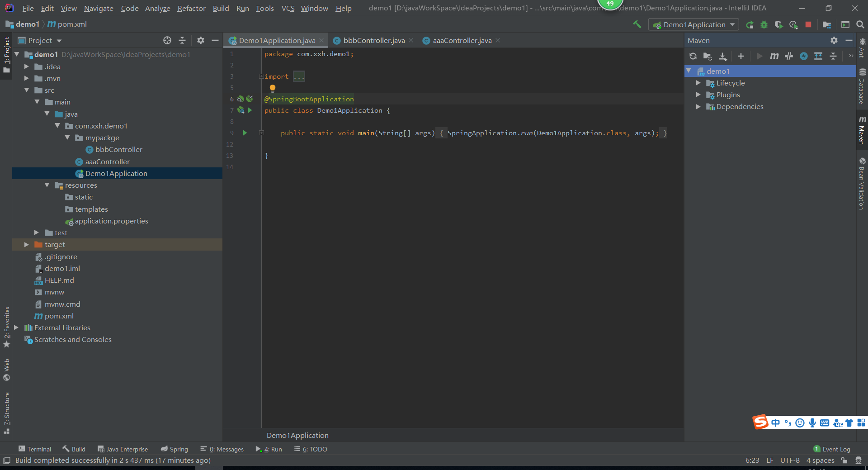Open the Event Log
Screen dimensions: 868x470
coord(832,449)
